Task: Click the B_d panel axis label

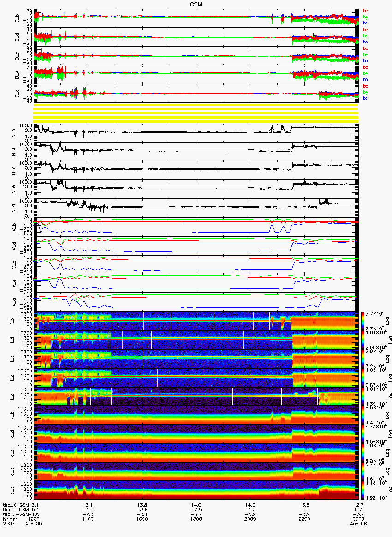Action: 18,37
